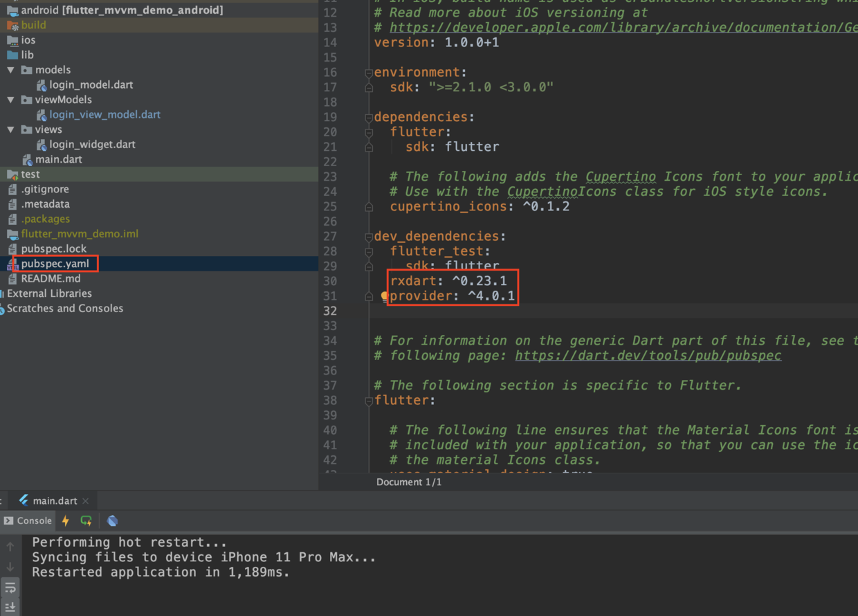Image resolution: width=858 pixels, height=616 pixels.
Task: Toggle soft-wrap in the console
Action: pyautogui.click(x=10, y=588)
